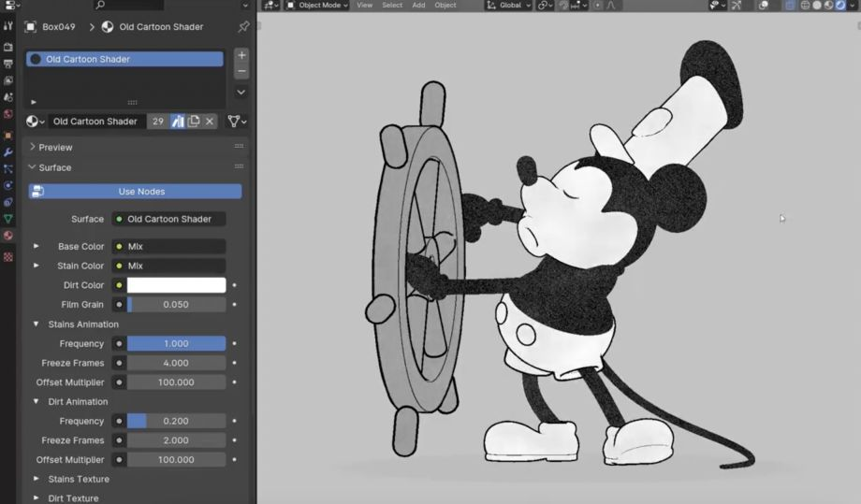The width and height of the screenshot is (861, 504).
Task: Open the Physics properties tab
Action: click(x=8, y=185)
